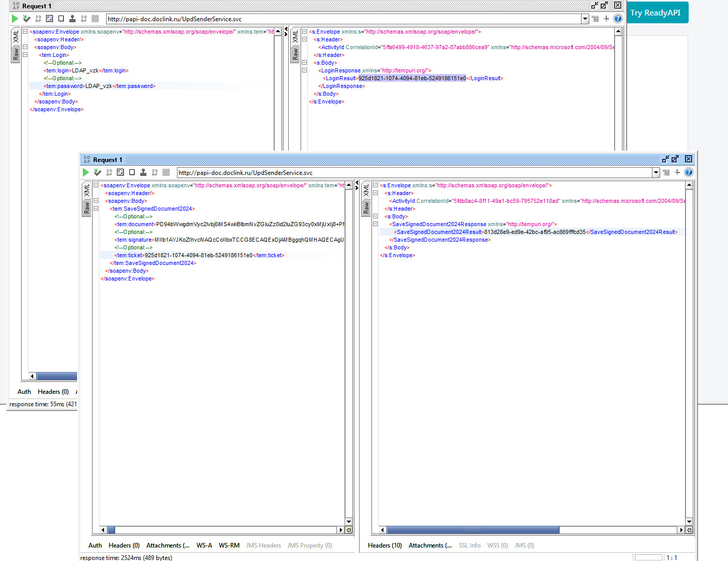This screenshot has width=728, height=561.
Task: Click the grey cancel request square in the front toolbar
Action: click(x=166, y=172)
